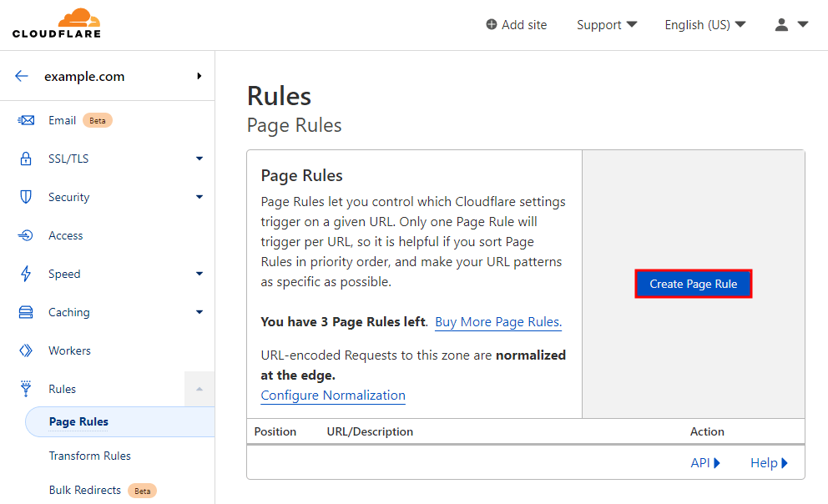
Task: Open the Buy More Page Rules link
Action: [x=497, y=322]
